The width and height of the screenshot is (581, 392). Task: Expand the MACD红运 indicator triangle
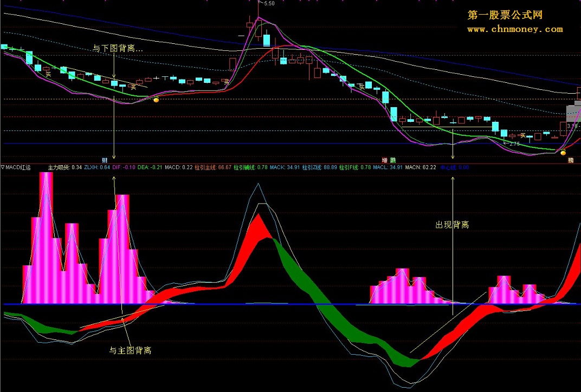pyautogui.click(x=3, y=167)
